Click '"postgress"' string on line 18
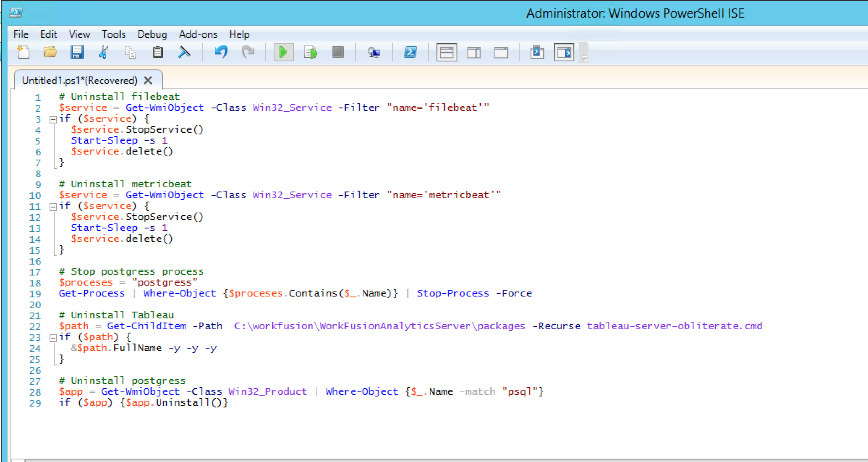The width and height of the screenshot is (868, 462). 165,282
